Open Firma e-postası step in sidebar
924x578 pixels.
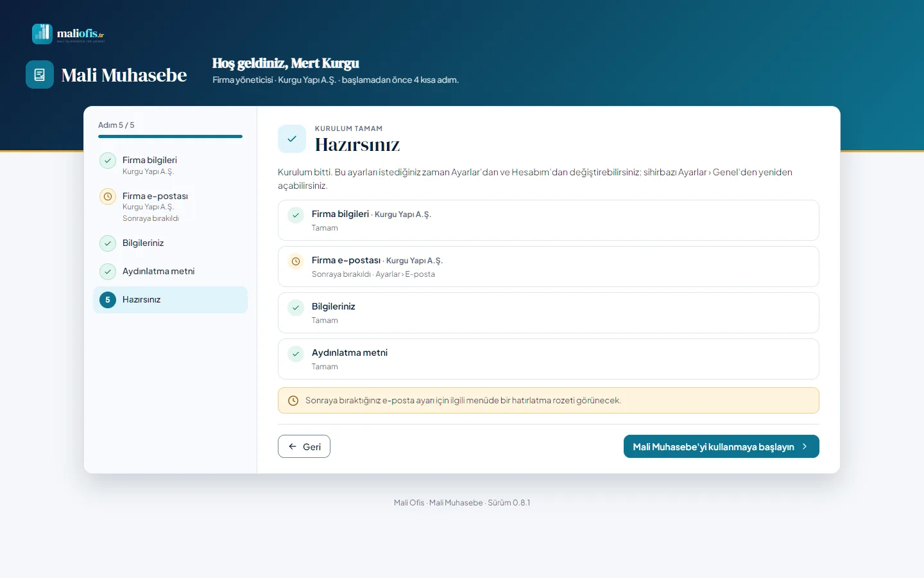(x=170, y=206)
